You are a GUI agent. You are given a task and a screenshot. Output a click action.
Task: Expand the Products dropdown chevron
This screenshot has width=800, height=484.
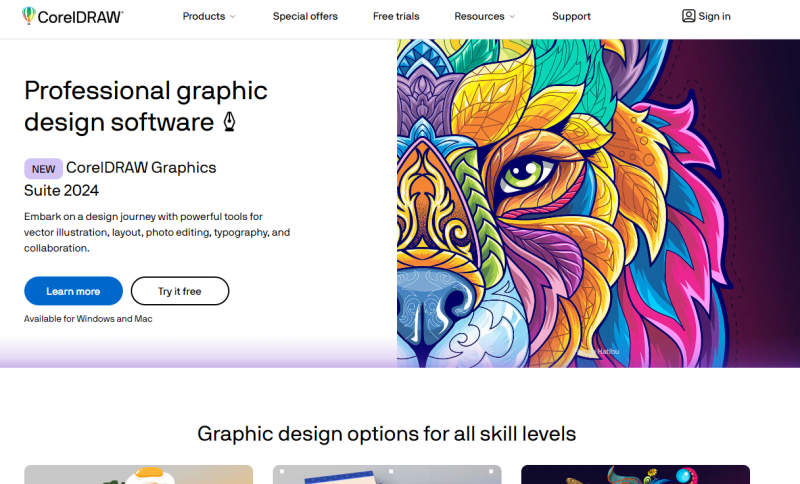click(x=233, y=17)
